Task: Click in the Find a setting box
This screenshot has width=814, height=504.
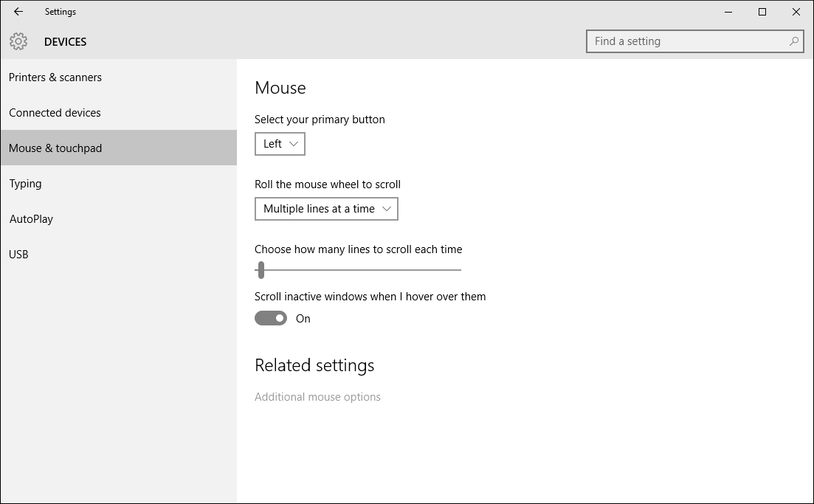Action: pyautogui.click(x=694, y=41)
